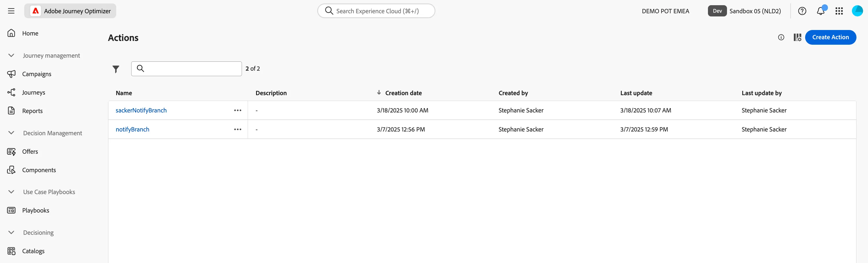This screenshot has width=868, height=263.
Task: Open the notifications bell
Action: tap(821, 11)
